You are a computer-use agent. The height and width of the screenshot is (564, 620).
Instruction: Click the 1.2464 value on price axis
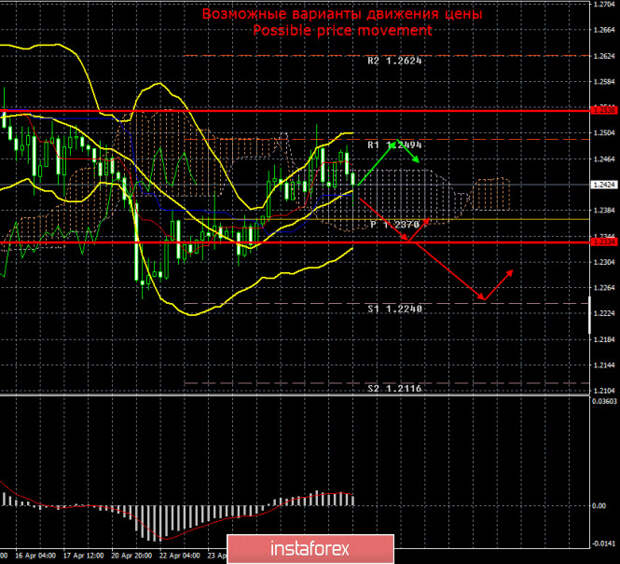(604, 159)
